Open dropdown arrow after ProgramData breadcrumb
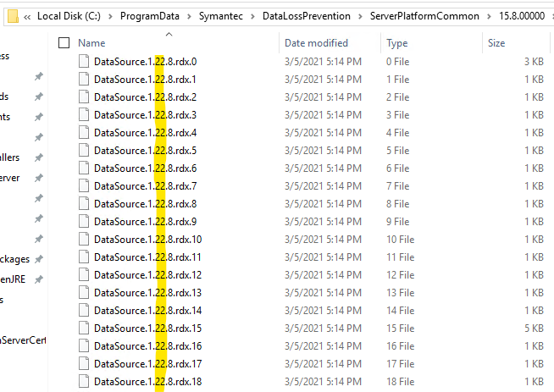The image size is (554, 392). point(189,17)
